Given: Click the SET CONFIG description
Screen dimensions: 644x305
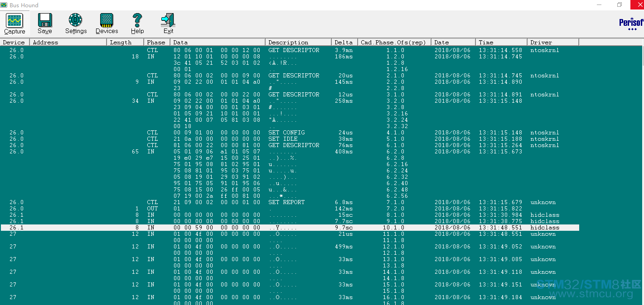Looking at the screenshot, I should [286, 133].
